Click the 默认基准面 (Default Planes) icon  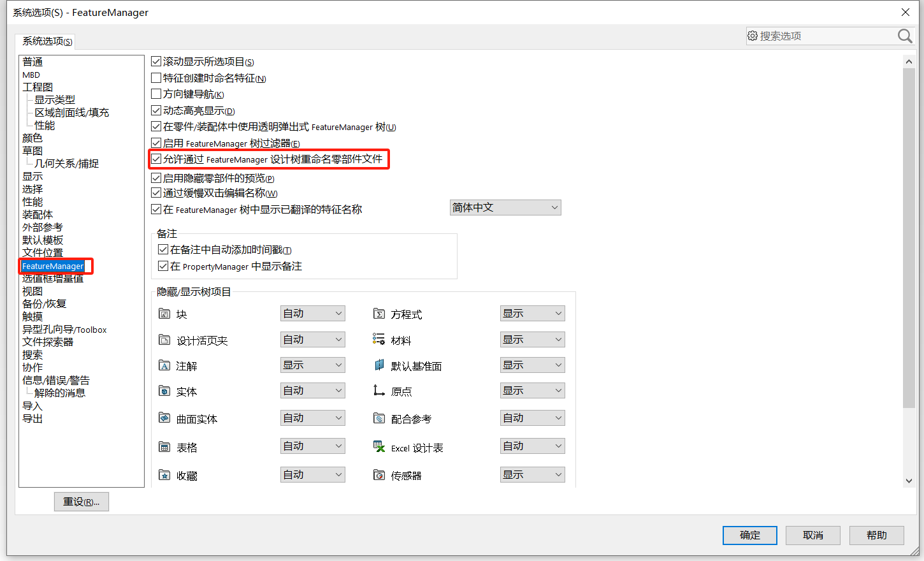[x=380, y=365]
